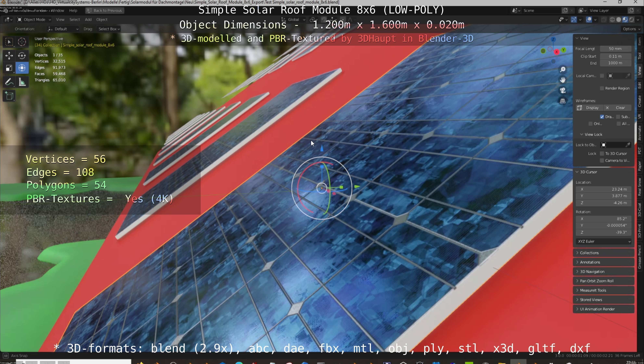Click the new view layer copy icon

click(631, 11)
